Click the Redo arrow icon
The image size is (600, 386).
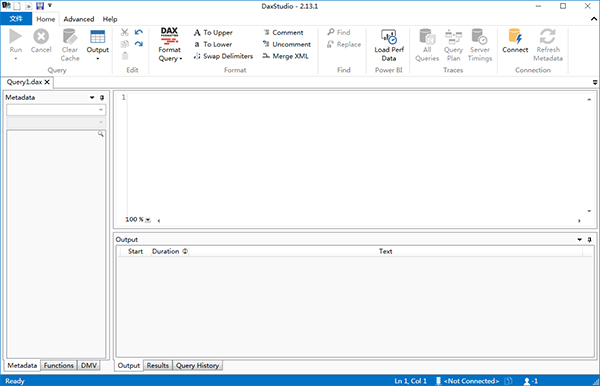click(x=139, y=44)
